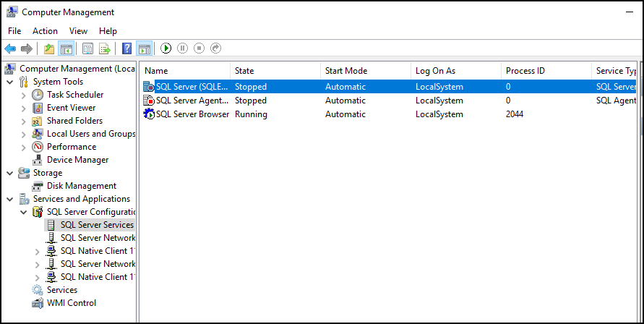The height and width of the screenshot is (324, 644).
Task: Click the Running state of SQL Server Browser
Action: [251, 114]
